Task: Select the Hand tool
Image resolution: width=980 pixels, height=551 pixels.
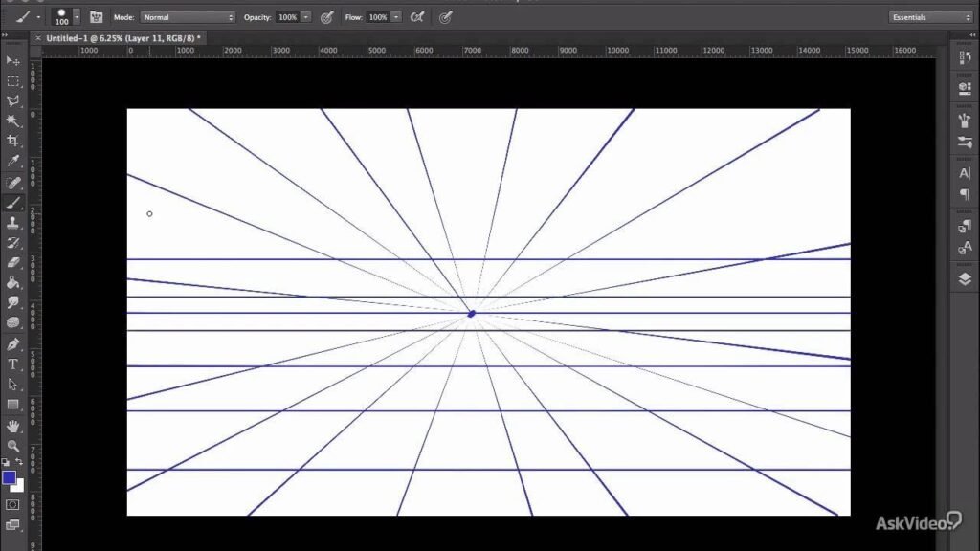Action: pos(13,425)
